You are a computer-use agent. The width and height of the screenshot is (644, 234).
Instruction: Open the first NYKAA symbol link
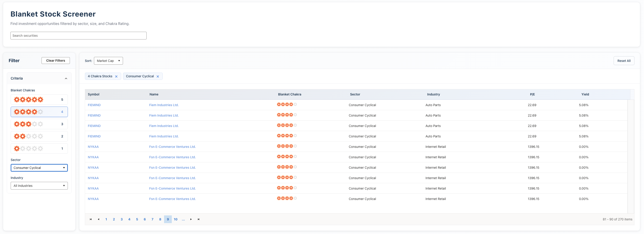[93, 147]
